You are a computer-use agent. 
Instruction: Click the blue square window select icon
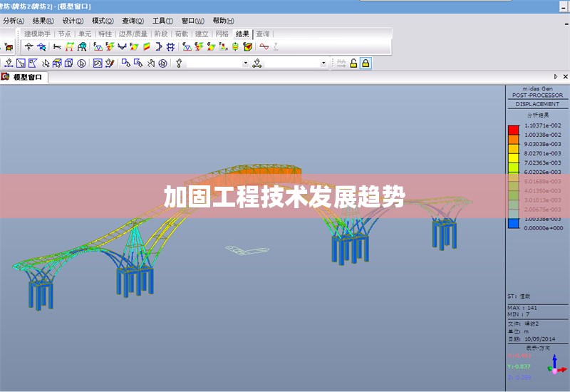coord(21,63)
